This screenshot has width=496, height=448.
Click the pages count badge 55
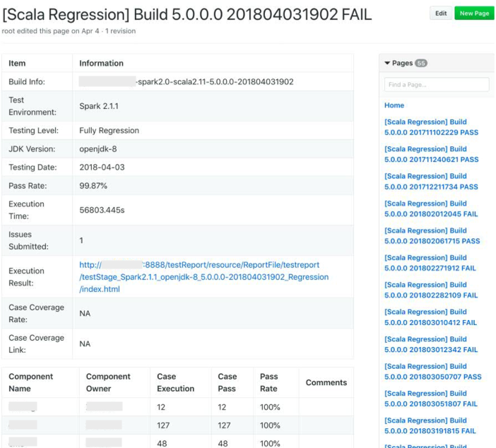click(421, 63)
